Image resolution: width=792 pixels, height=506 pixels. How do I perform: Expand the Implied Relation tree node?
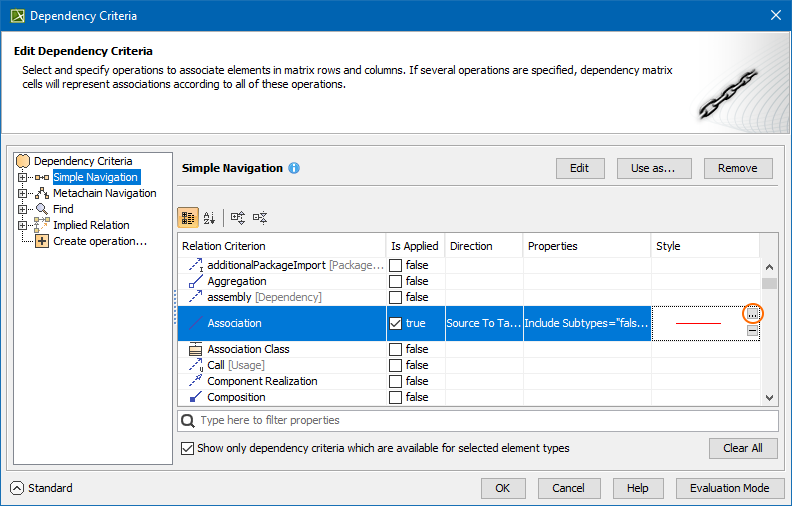[x=23, y=225]
